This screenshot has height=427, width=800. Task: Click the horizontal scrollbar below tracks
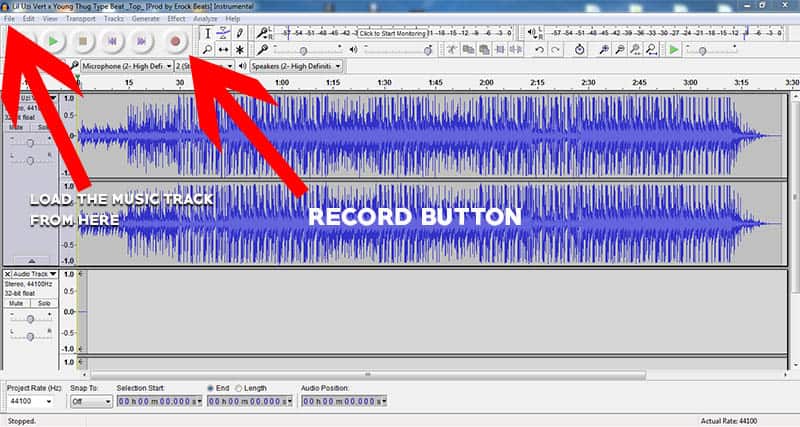[367, 374]
